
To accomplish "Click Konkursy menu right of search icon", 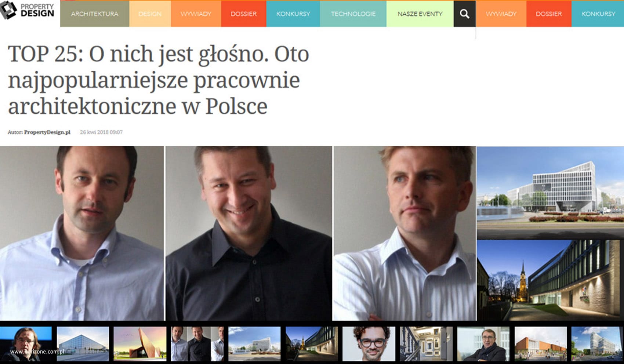I will pyautogui.click(x=598, y=14).
